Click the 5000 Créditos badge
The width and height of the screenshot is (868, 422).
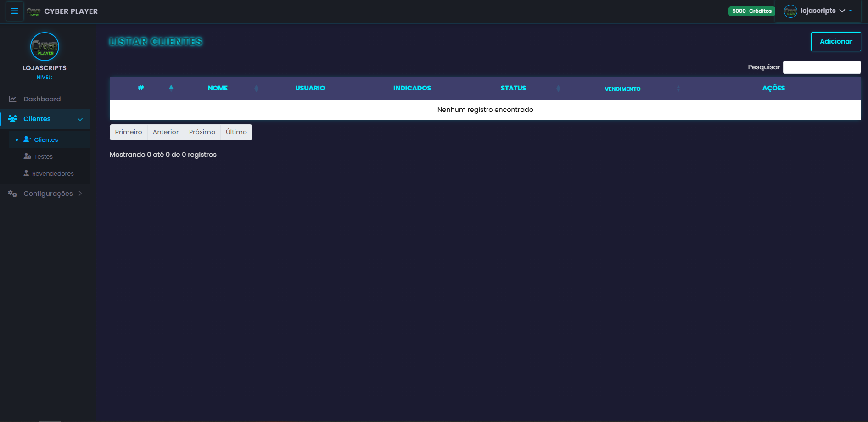click(x=751, y=11)
